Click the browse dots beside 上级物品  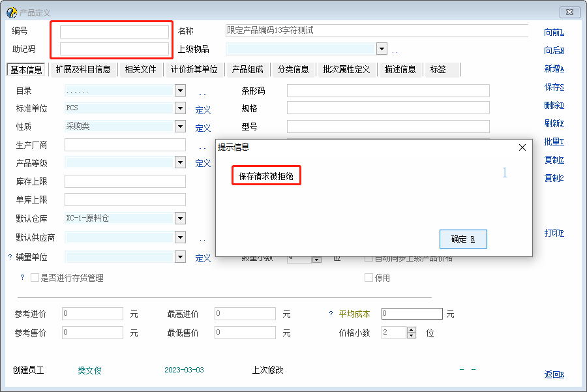(x=395, y=50)
